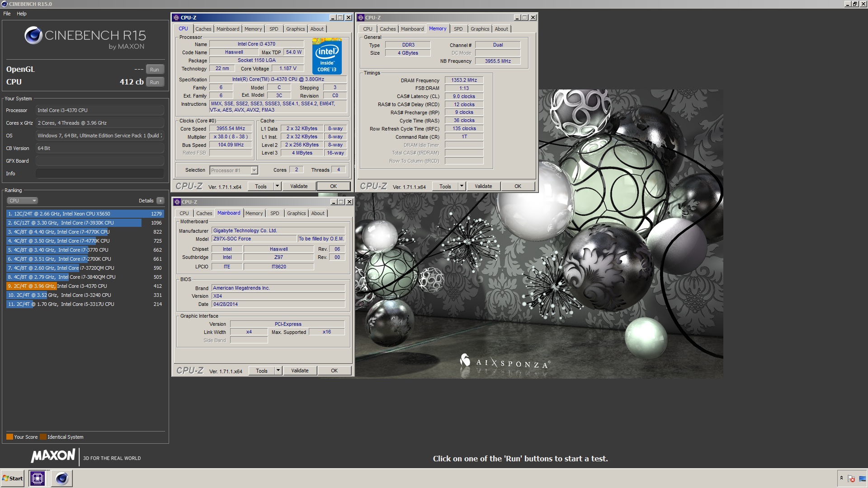Click the network tray icon with red X
The image size is (868, 488).
[851, 479]
